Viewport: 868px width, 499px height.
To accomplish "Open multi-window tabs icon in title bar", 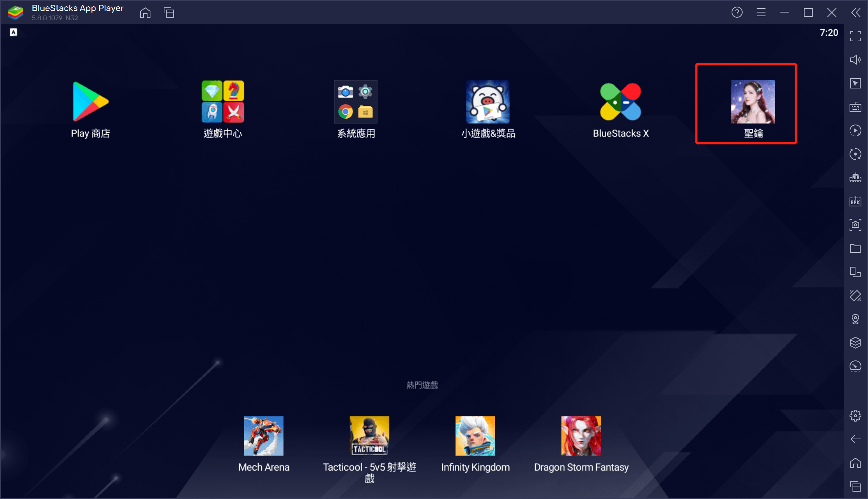I will pos(169,13).
